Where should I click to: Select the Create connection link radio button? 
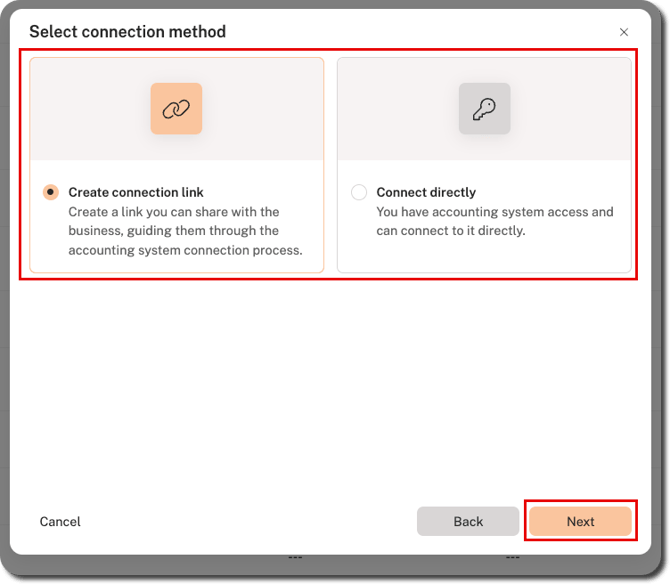(x=50, y=192)
